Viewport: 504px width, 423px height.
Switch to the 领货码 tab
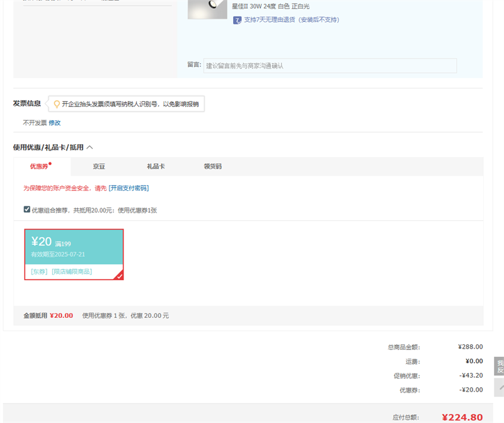click(x=212, y=167)
